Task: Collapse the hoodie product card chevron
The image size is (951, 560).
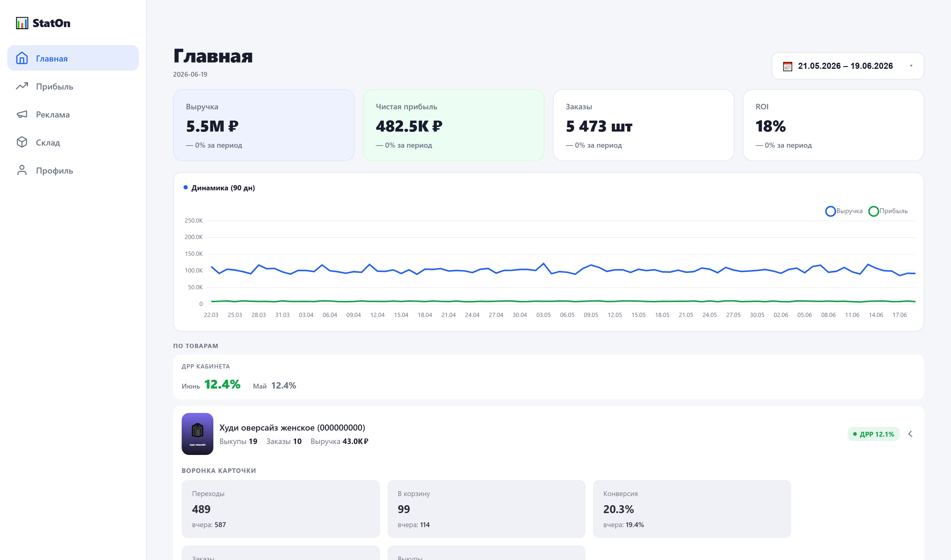Action: tap(910, 434)
